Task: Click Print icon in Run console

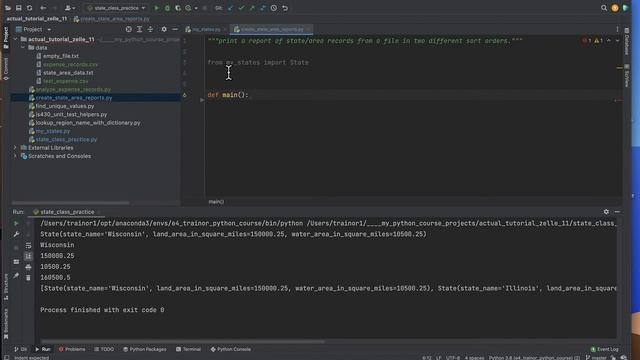Action: (x=28, y=267)
